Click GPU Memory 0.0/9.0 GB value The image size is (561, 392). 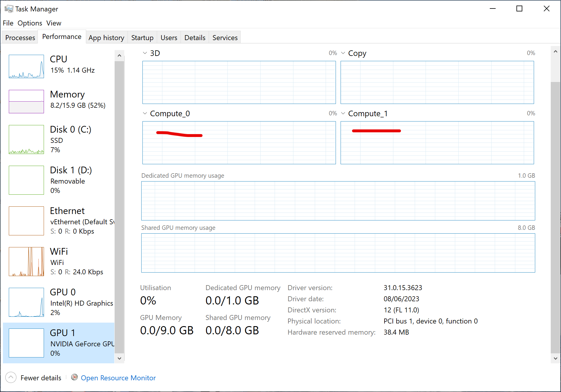167,331
